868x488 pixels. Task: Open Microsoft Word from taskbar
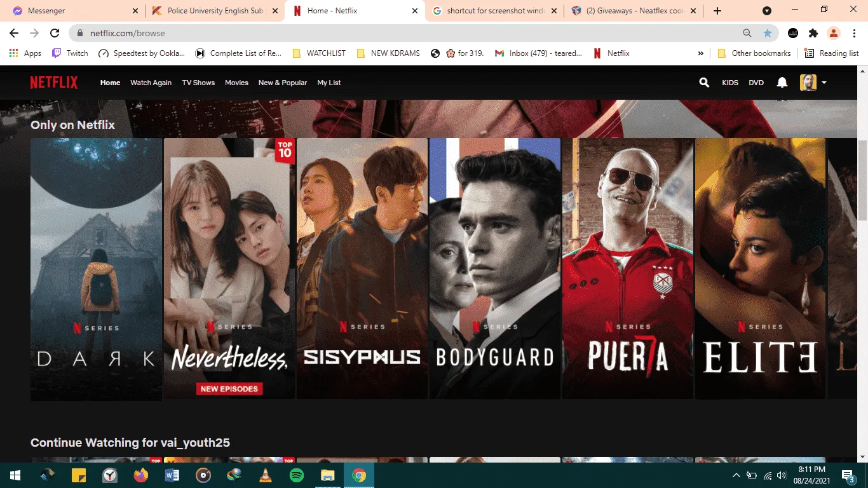point(172,475)
